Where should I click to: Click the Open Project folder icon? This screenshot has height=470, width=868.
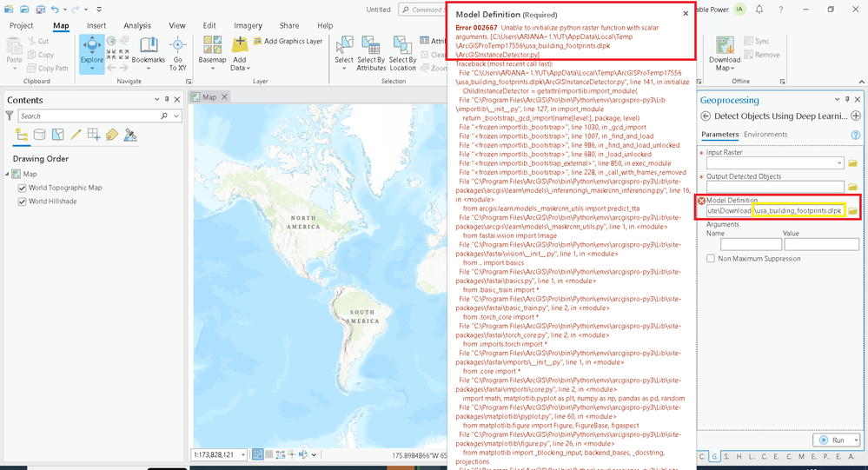click(24, 9)
